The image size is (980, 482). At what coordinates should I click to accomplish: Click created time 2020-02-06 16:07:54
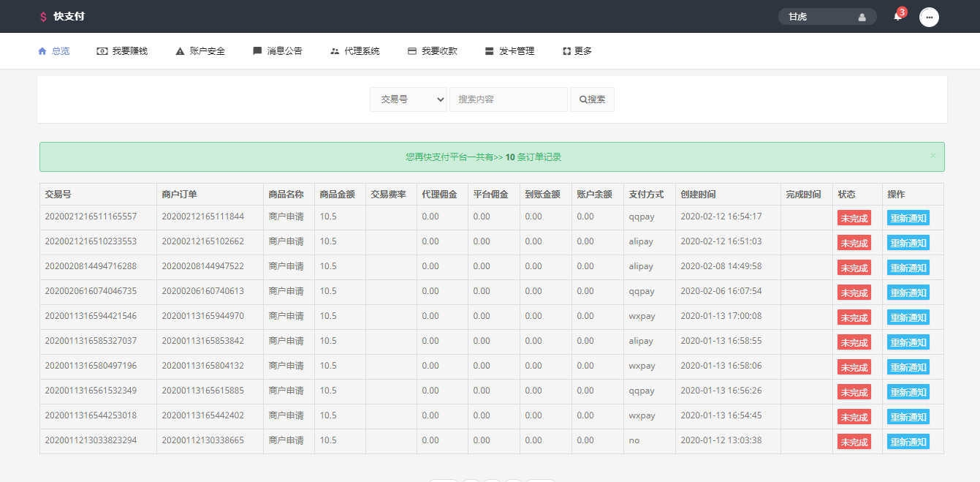click(x=721, y=291)
